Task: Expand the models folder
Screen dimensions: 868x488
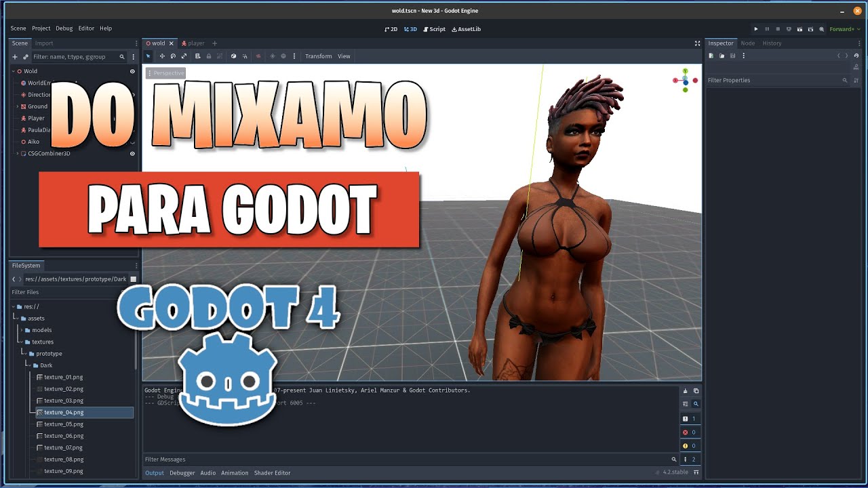Action: 22,330
